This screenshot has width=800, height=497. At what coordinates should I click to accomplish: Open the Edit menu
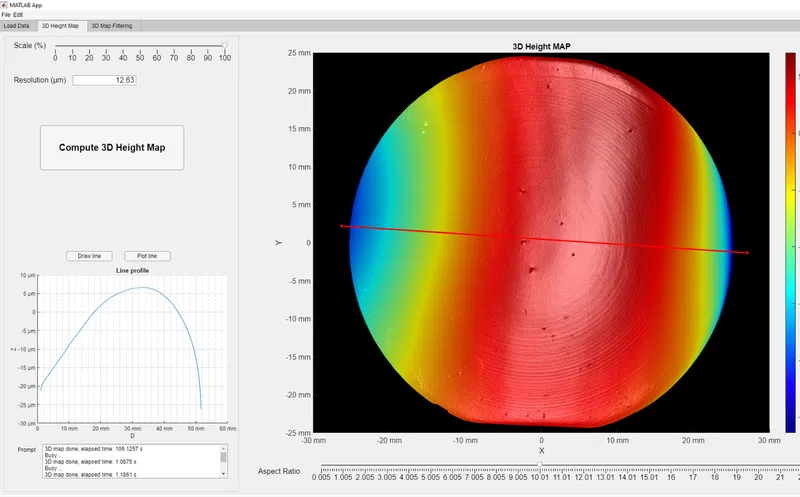tap(18, 15)
